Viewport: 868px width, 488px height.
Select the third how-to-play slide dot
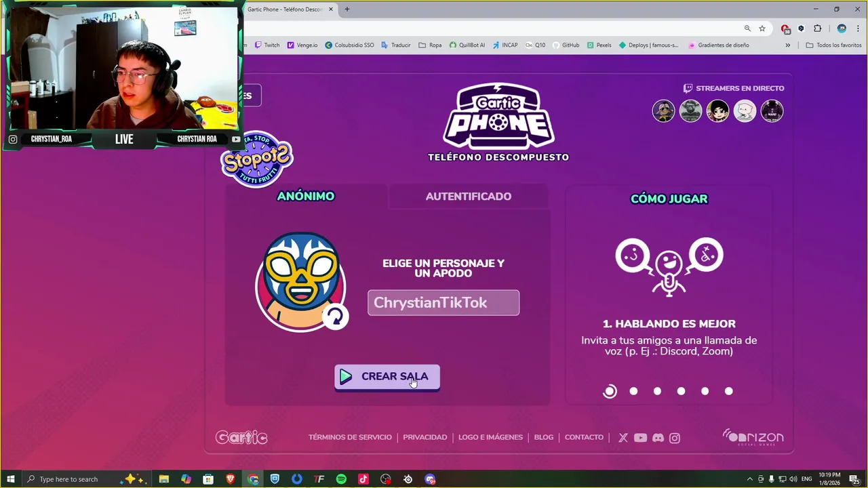tap(657, 391)
